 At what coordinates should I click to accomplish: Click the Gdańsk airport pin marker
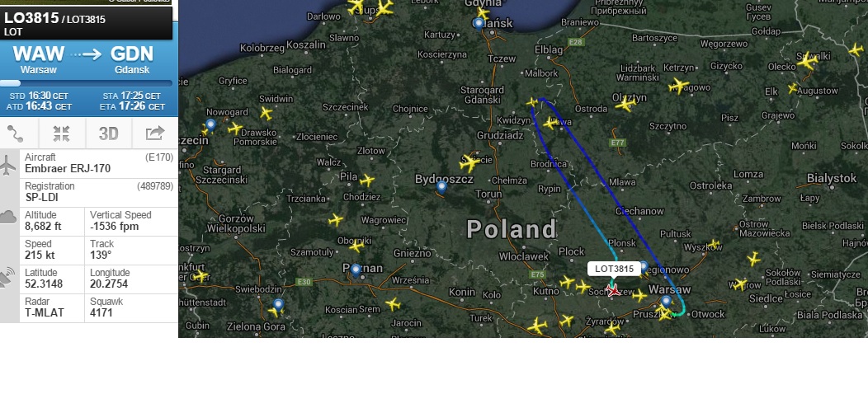coord(479,23)
